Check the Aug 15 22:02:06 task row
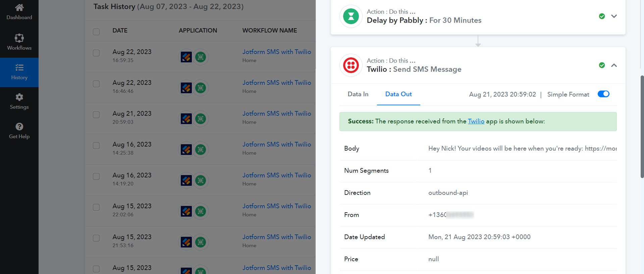This screenshot has width=644, height=274. coord(96,207)
